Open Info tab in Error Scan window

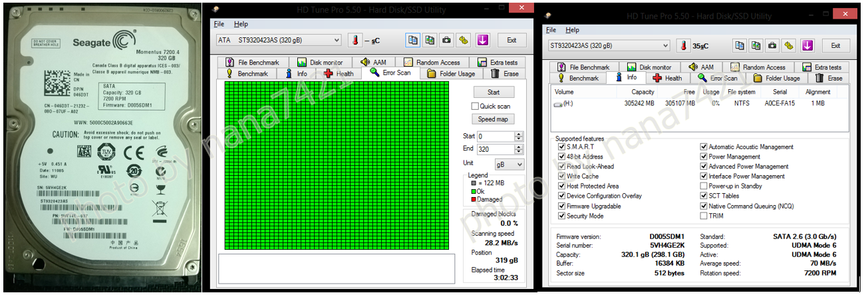(296, 74)
